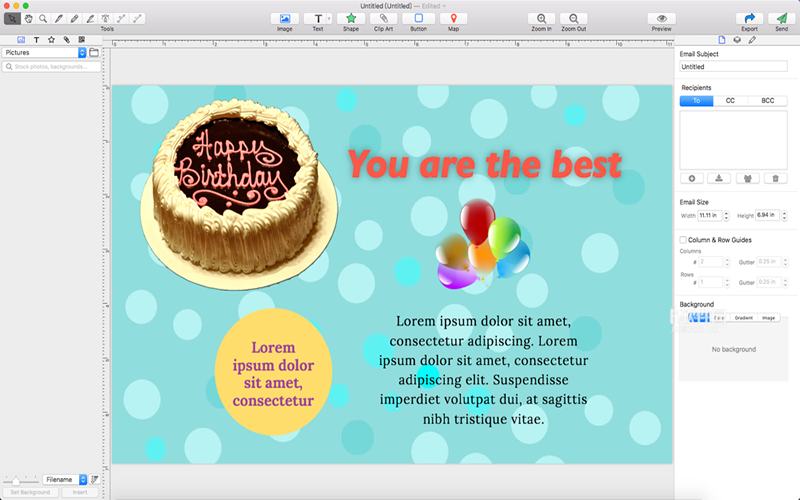Click the icon beside Filename dropdown
This screenshot has width=800, height=500.
95,480
